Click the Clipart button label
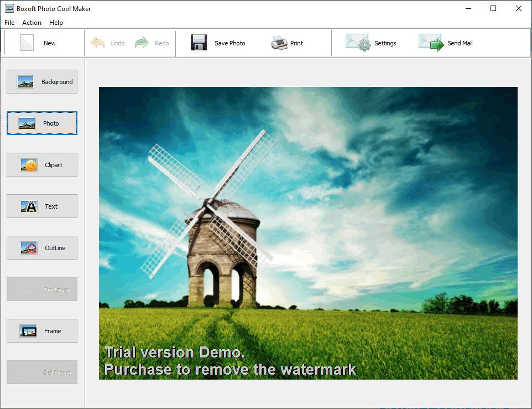This screenshot has width=532, height=409. click(x=54, y=165)
